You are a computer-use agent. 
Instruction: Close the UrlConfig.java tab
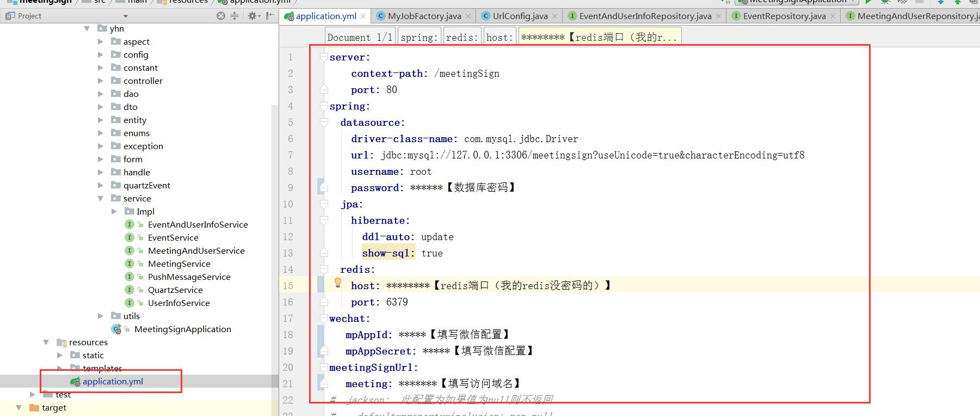click(554, 16)
